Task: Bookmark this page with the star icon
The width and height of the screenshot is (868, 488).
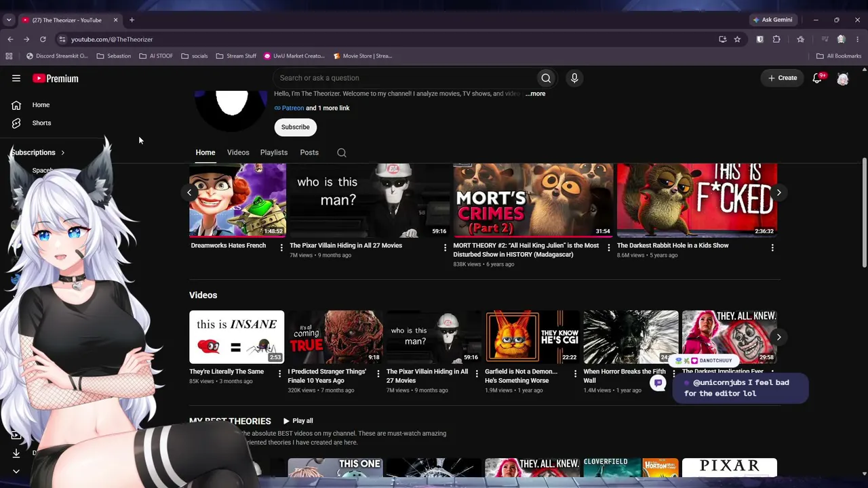Action: (x=737, y=39)
